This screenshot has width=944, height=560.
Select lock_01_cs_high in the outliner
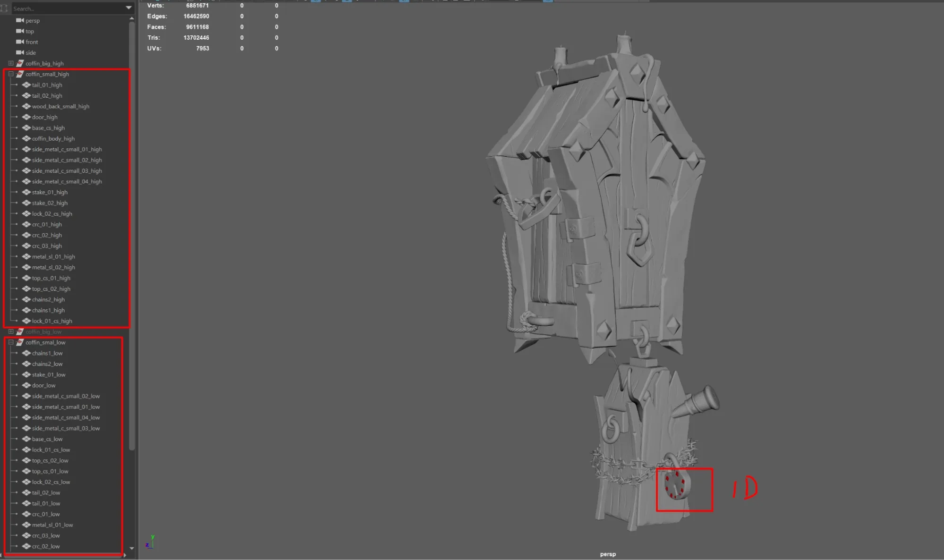(x=52, y=321)
